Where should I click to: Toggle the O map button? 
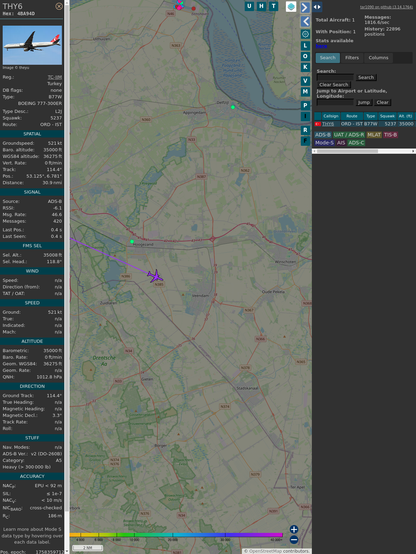coord(305,56)
